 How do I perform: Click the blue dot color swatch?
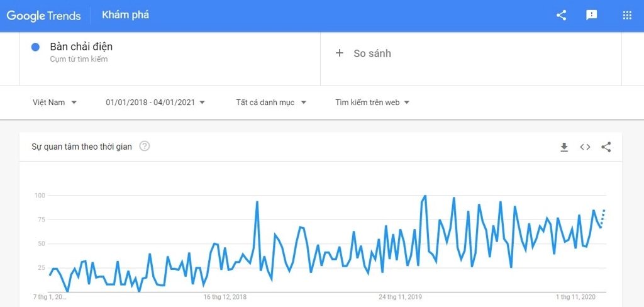[35, 47]
